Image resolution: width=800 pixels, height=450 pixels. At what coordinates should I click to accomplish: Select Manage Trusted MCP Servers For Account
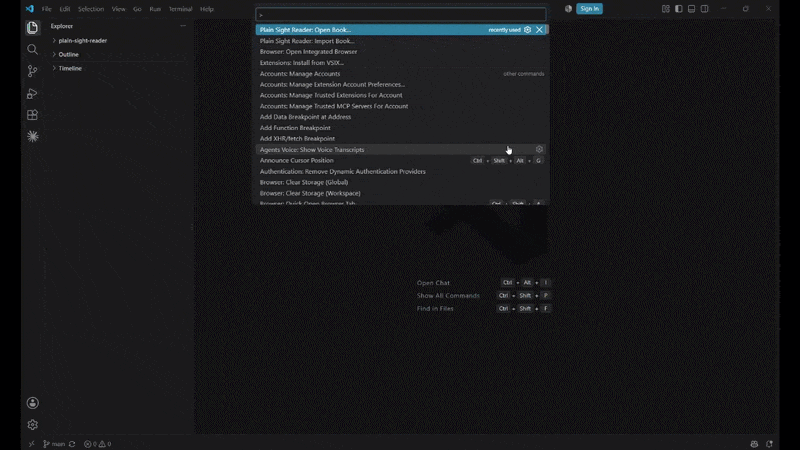(x=402, y=106)
